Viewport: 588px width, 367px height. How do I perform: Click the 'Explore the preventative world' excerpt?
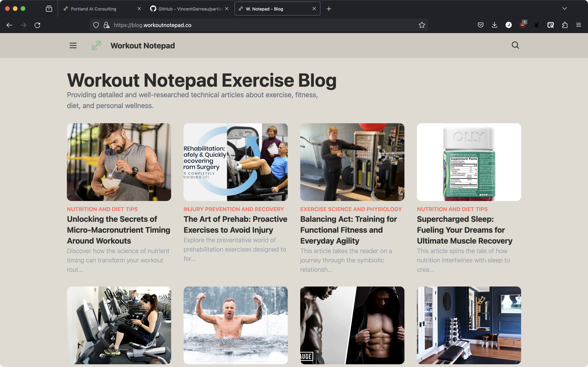coord(235,249)
